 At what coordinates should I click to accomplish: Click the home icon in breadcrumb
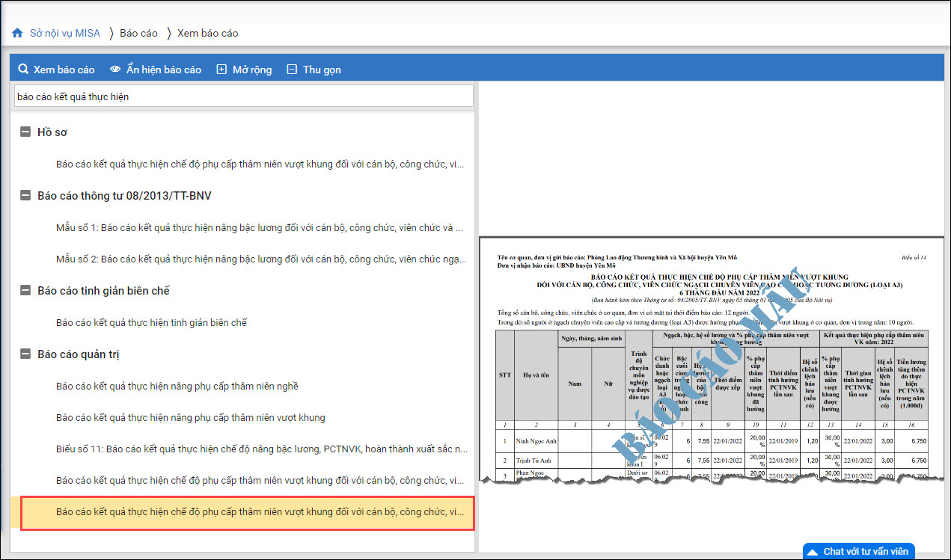[17, 33]
